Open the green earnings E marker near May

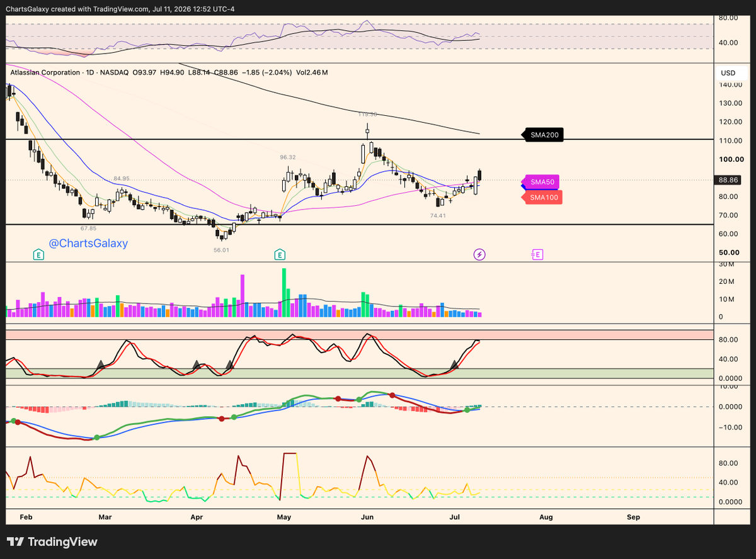pyautogui.click(x=279, y=254)
